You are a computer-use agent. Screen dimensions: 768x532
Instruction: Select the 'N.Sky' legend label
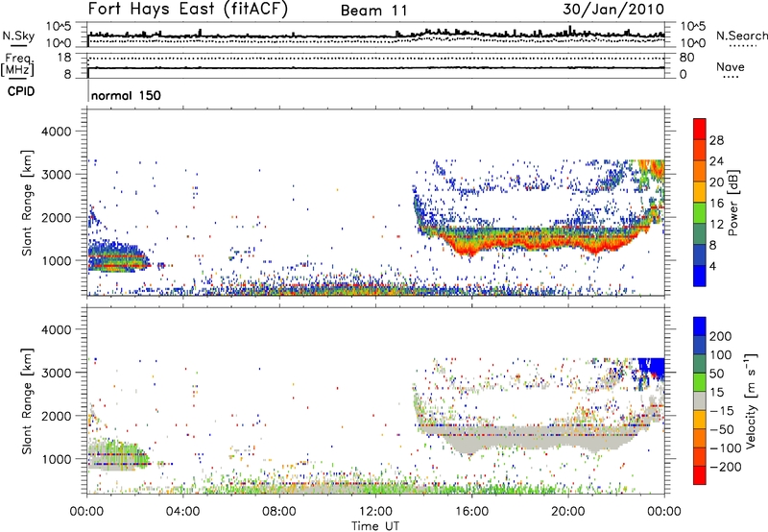point(18,36)
